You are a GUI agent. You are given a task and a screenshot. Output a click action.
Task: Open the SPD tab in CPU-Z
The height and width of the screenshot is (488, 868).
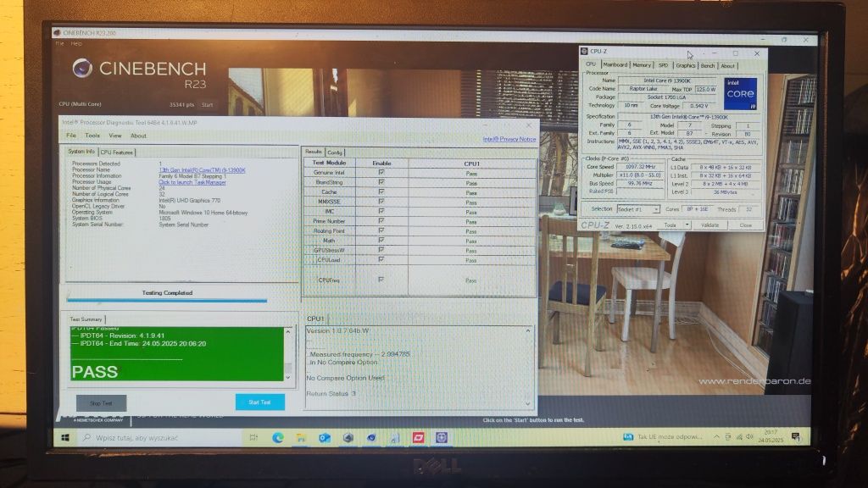[663, 65]
